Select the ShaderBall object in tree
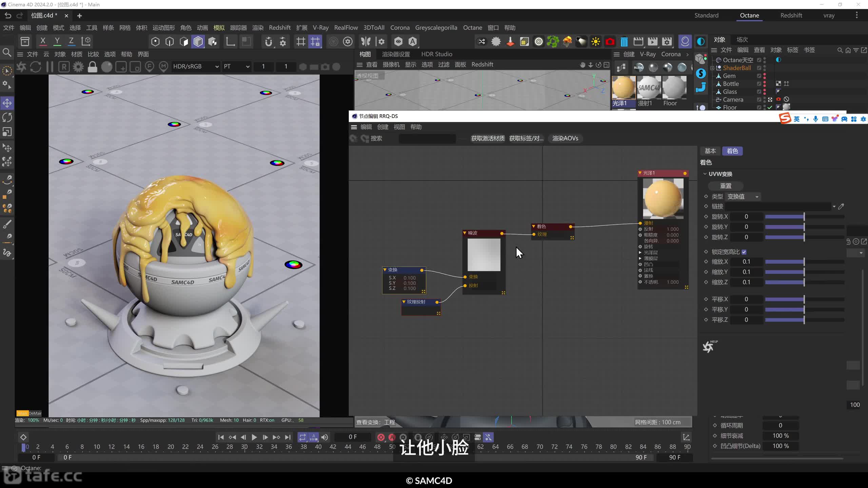868x488 pixels. tap(736, 68)
